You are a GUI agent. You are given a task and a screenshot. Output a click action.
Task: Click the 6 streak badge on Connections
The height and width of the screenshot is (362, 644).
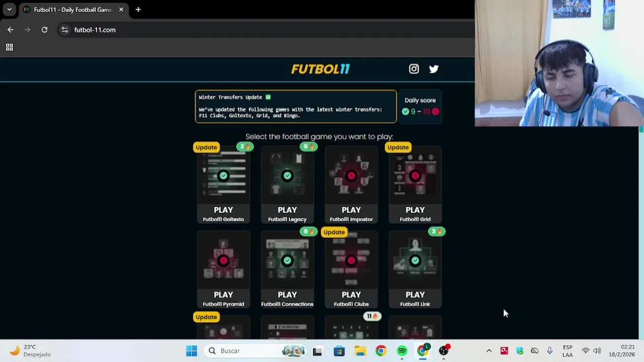(308, 231)
